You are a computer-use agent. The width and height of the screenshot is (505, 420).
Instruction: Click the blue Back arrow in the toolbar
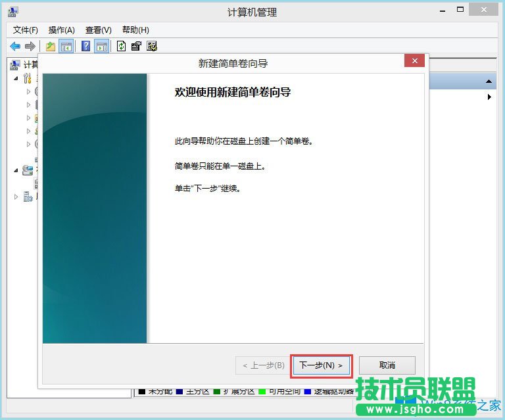pyautogui.click(x=15, y=47)
